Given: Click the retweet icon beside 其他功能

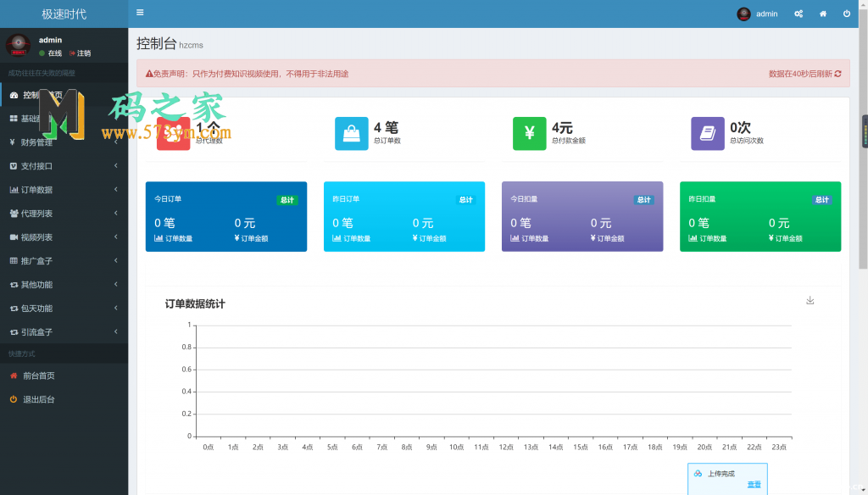Looking at the screenshot, I should (x=14, y=285).
